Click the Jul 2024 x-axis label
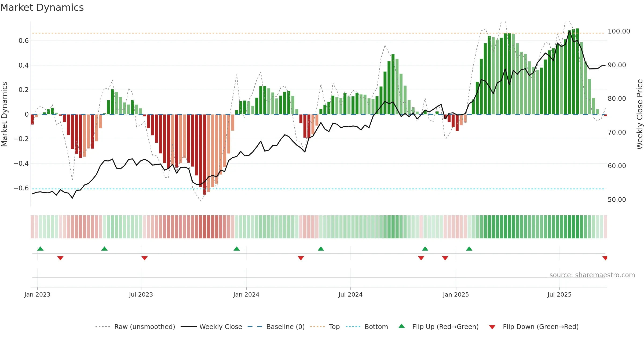The height and width of the screenshot is (362, 644). [350, 294]
